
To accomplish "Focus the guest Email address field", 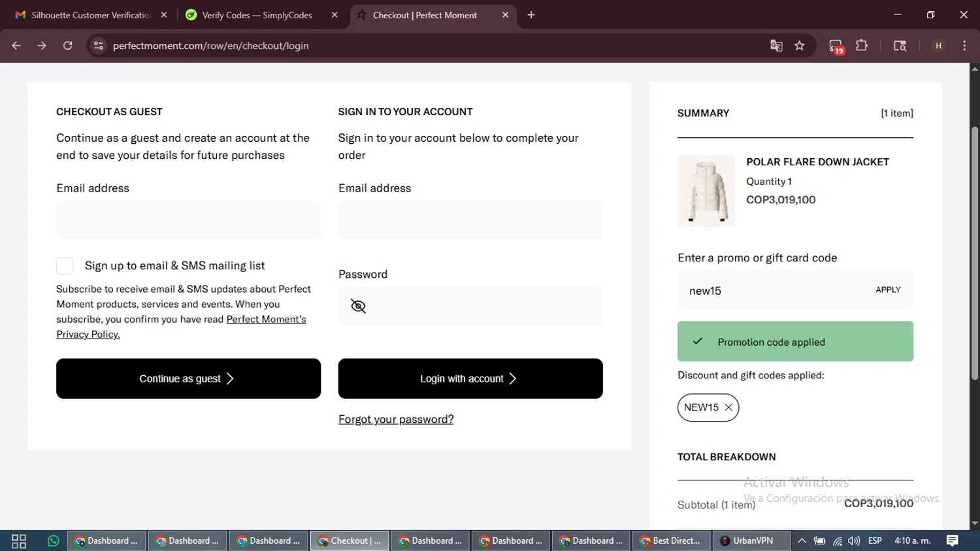I will tap(188, 220).
